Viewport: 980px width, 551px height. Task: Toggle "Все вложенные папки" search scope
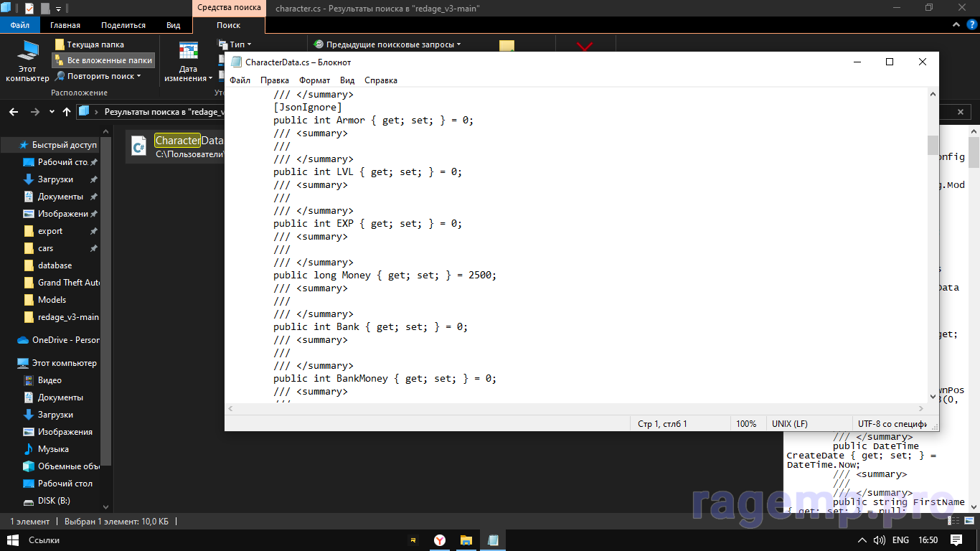pos(103,60)
